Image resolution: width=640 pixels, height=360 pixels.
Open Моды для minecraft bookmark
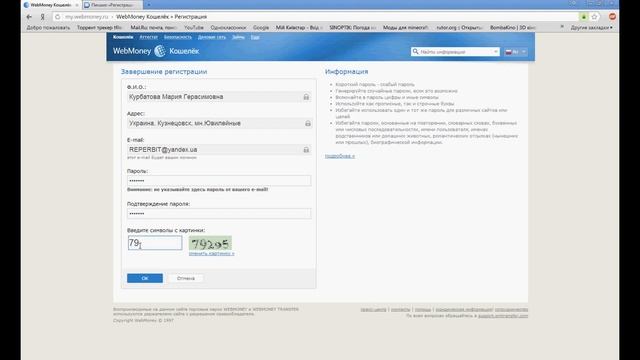click(x=405, y=28)
